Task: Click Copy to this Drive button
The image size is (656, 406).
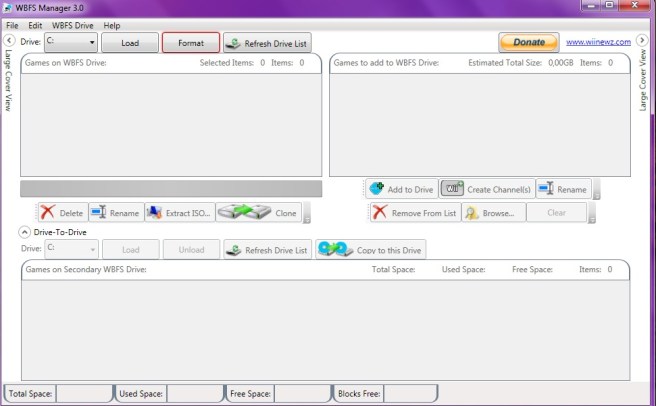Action: (x=372, y=250)
